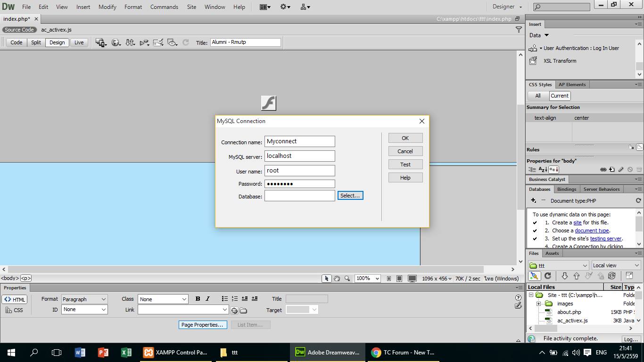This screenshot has width=644, height=362.
Task: Click Preview in Browser globe icon
Action: 116,42
